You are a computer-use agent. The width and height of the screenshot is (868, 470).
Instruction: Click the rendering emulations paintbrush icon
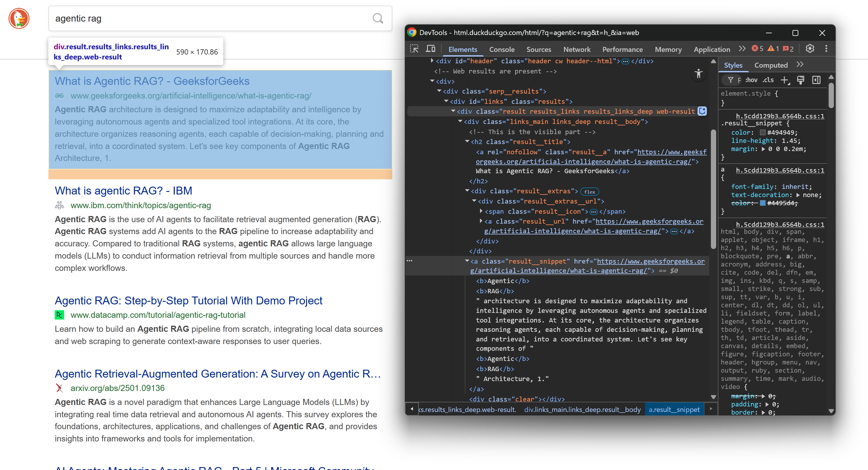(x=801, y=80)
